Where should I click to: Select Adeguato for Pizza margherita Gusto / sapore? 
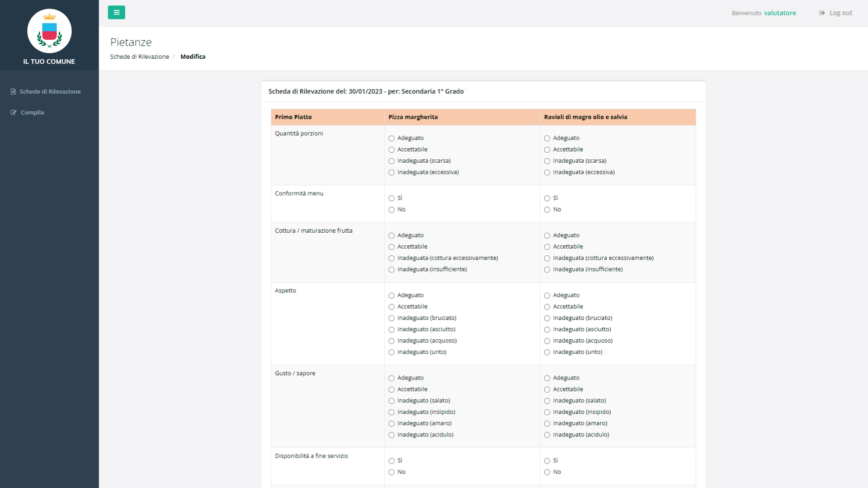pos(392,378)
